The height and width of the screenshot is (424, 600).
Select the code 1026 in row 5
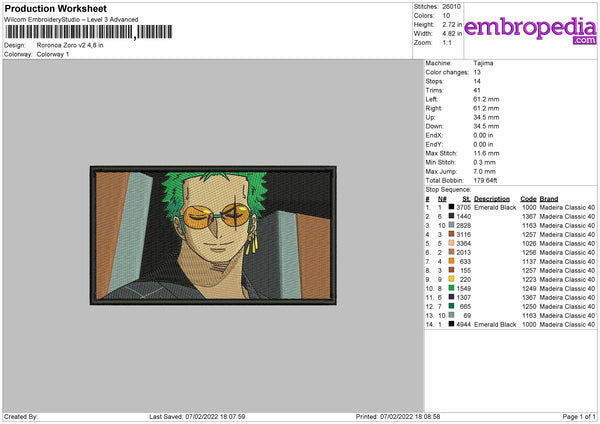529,243
